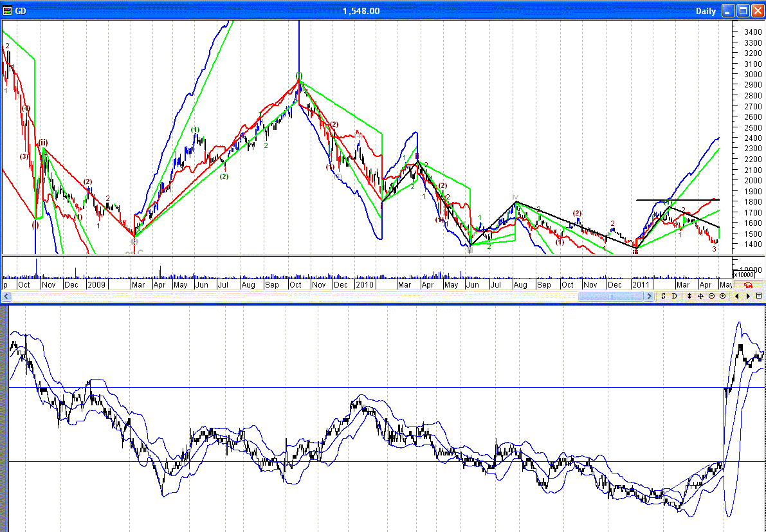The width and height of the screenshot is (766, 532).
Task: Maximize the GD chart window
Action: pos(743,11)
